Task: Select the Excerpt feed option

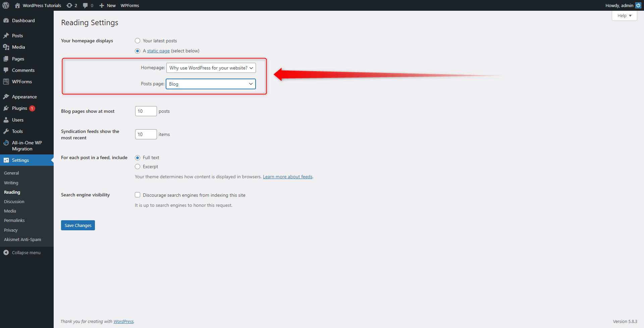Action: coord(138,167)
